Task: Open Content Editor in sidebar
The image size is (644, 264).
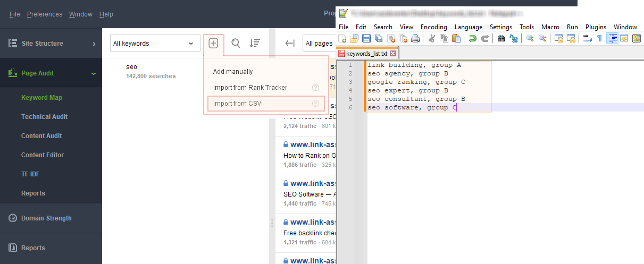Action: (43, 155)
